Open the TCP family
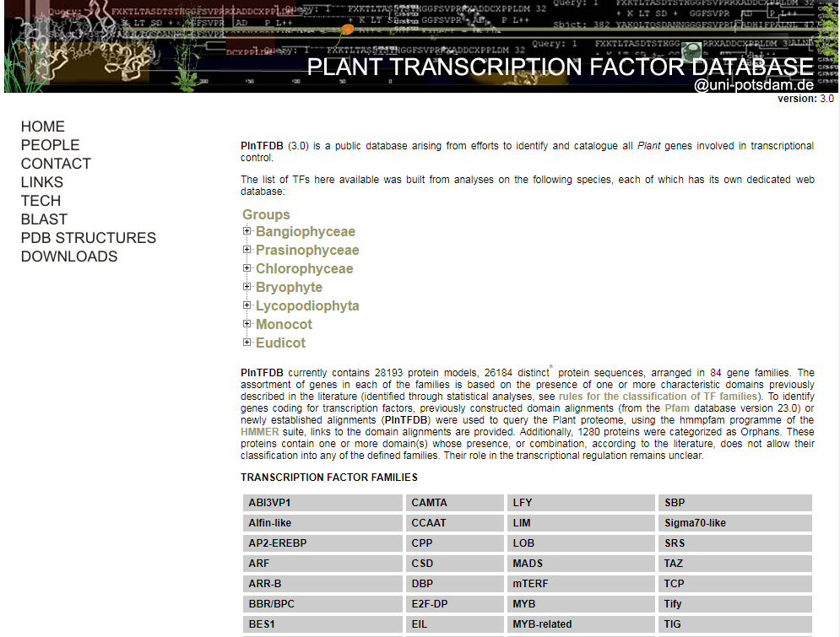The width and height of the screenshot is (840, 637). (x=735, y=584)
